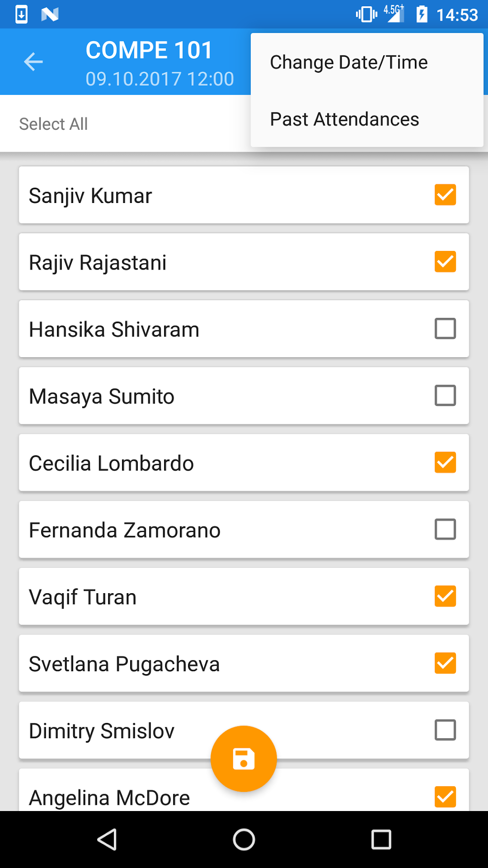The image size is (488, 868).
Task: Tap the back arrow in header
Action: pos(33,62)
